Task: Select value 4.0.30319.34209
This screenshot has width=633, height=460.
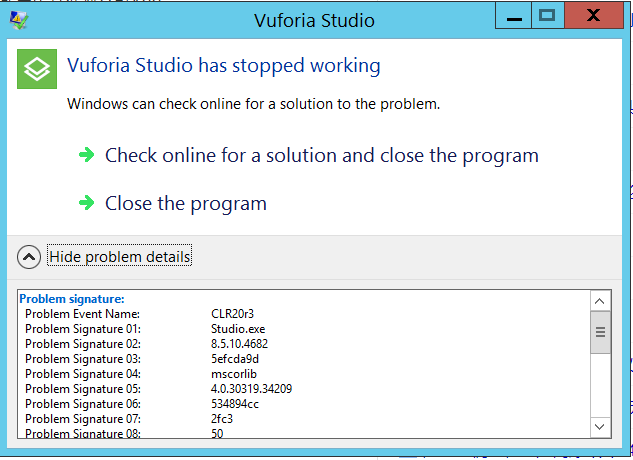Action: (252, 389)
